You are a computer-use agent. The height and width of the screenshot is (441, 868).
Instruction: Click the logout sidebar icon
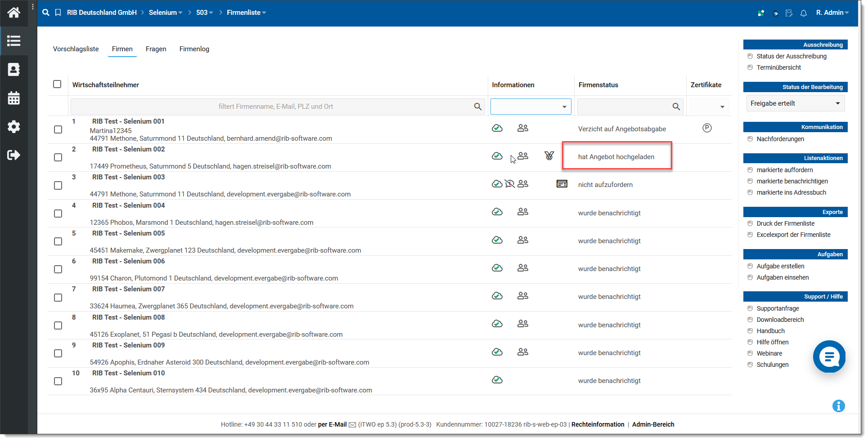coord(13,155)
